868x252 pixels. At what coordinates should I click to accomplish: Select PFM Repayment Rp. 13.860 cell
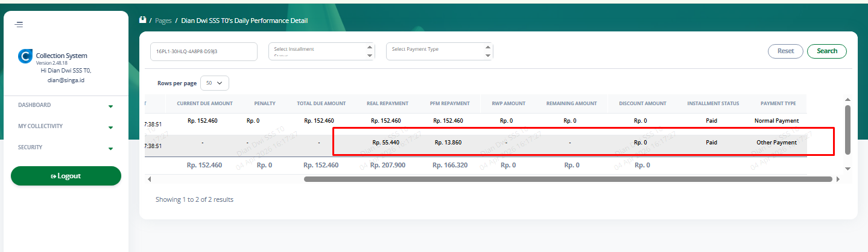pos(449,143)
